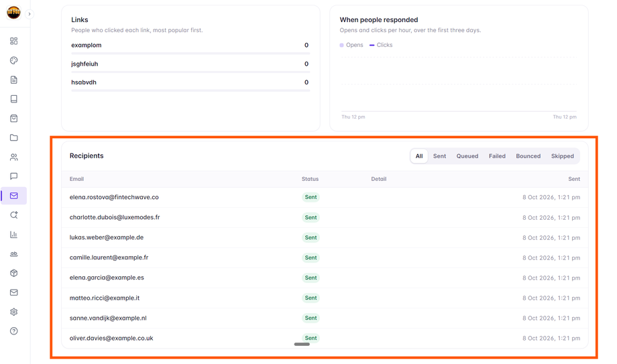Click the Clicks legend item

[x=381, y=45]
